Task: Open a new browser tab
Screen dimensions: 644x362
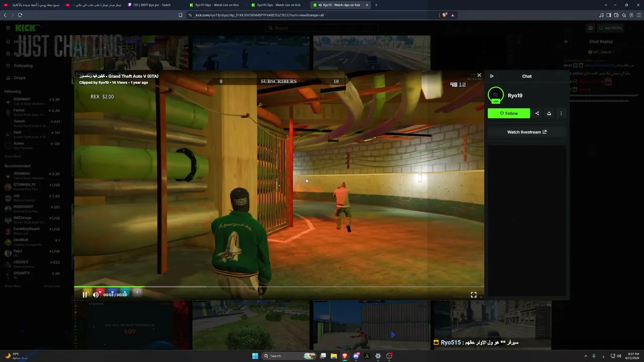Action: point(376,5)
